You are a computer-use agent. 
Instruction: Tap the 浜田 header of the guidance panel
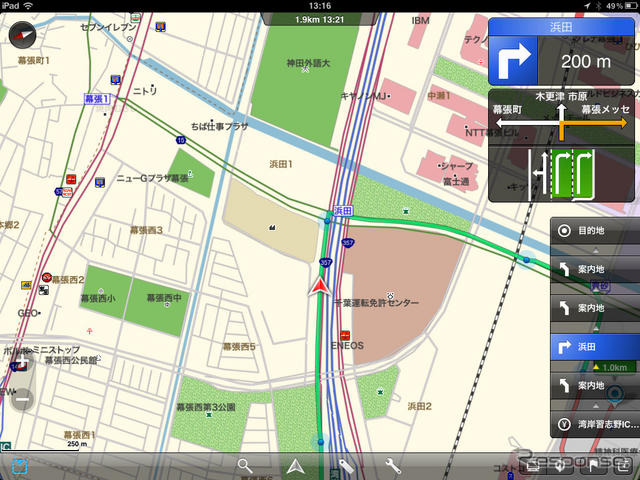coord(561,27)
